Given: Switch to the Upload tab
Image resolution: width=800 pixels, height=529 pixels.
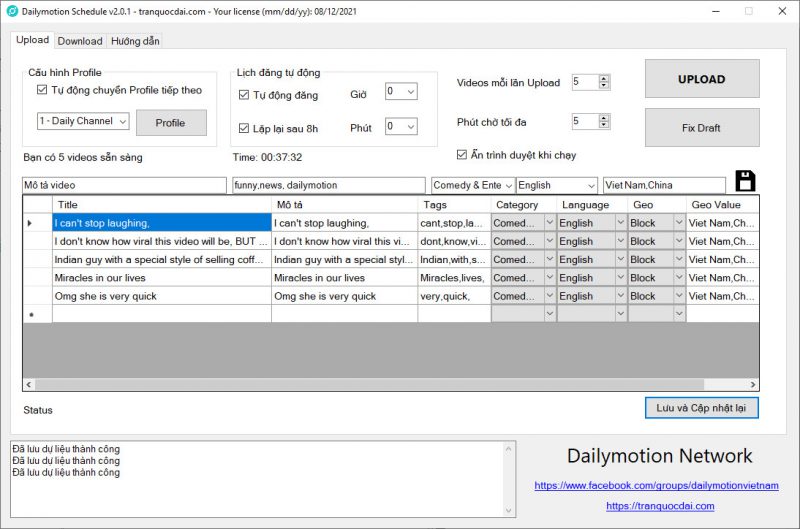Looking at the screenshot, I should click(33, 40).
